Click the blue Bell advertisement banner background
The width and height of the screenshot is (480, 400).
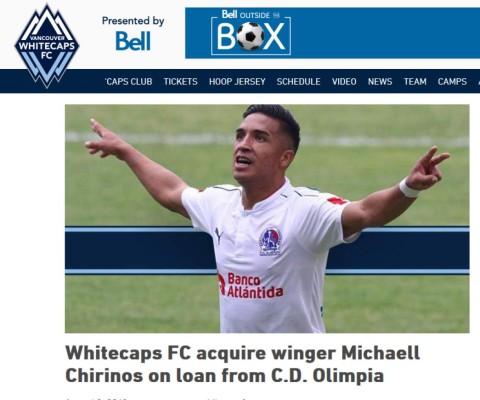383,33
